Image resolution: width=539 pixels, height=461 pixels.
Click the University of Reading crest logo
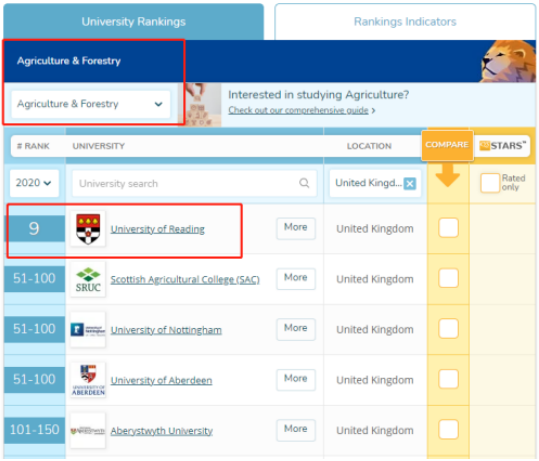click(88, 229)
